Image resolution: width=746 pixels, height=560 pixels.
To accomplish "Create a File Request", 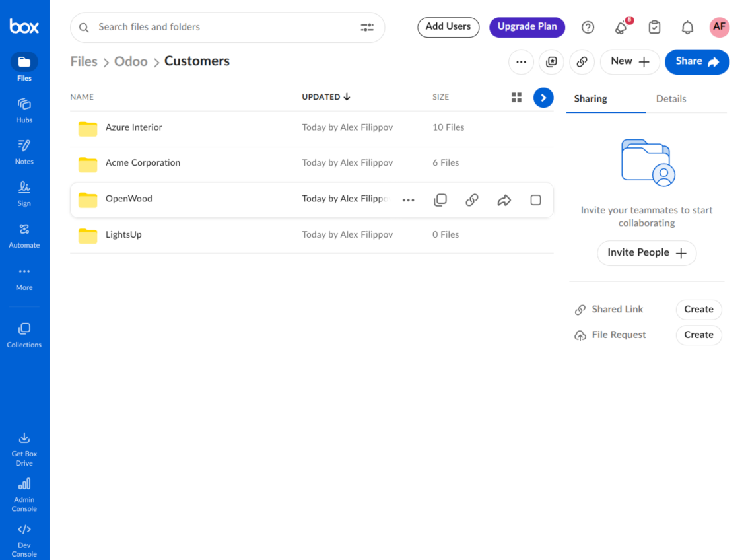I will tap(699, 335).
